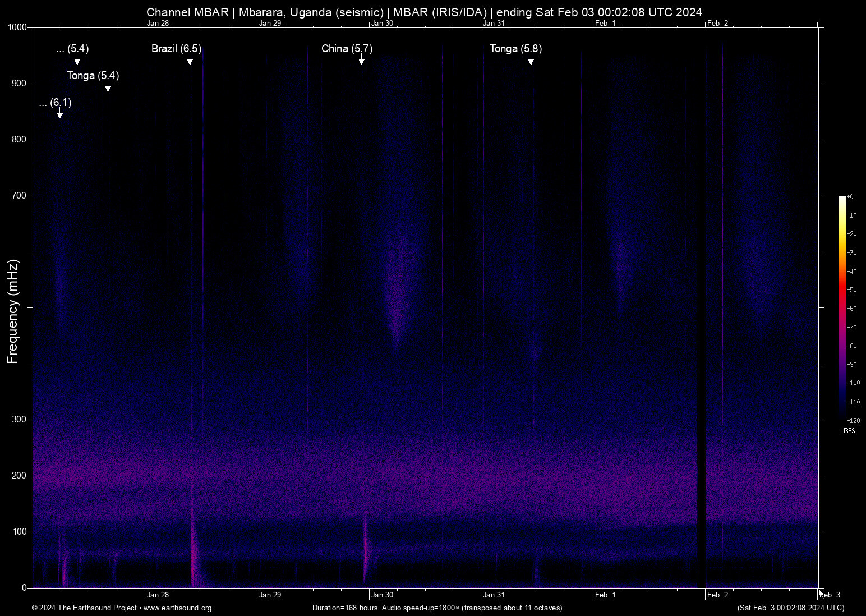Click the arrow beneath the Tonga (5.4) label
The width and height of the screenshot is (866, 616).
coord(108,88)
